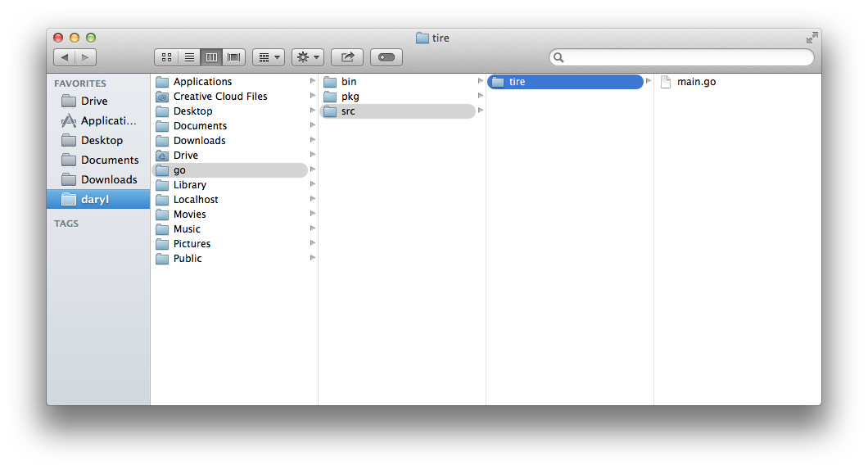This screenshot has height=470, width=868.
Task: Select the Creative Cloud Files folder icon
Action: (x=162, y=97)
